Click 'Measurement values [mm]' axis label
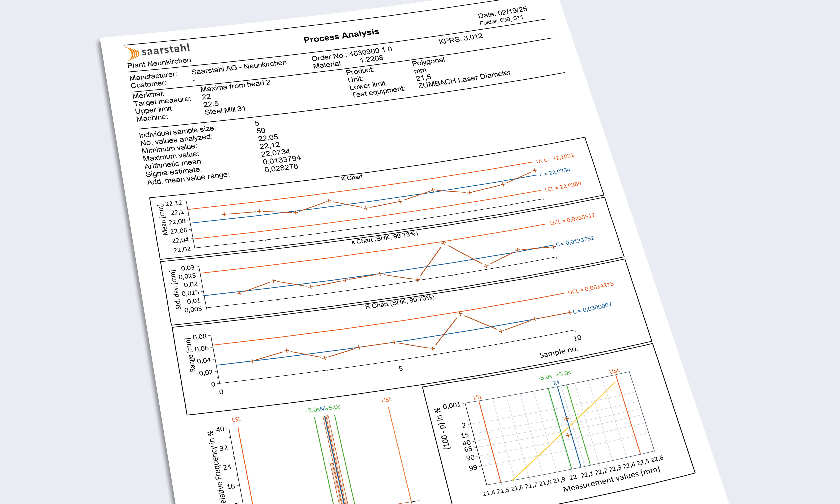The image size is (840, 504). tap(612, 479)
